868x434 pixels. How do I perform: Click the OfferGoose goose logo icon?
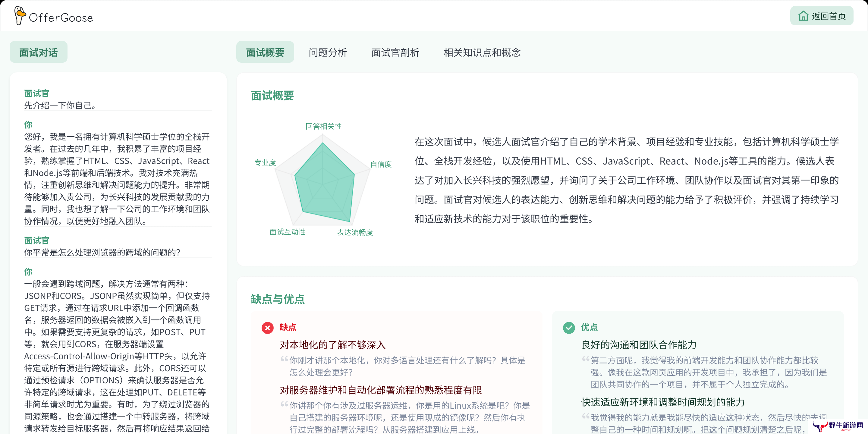[20, 15]
